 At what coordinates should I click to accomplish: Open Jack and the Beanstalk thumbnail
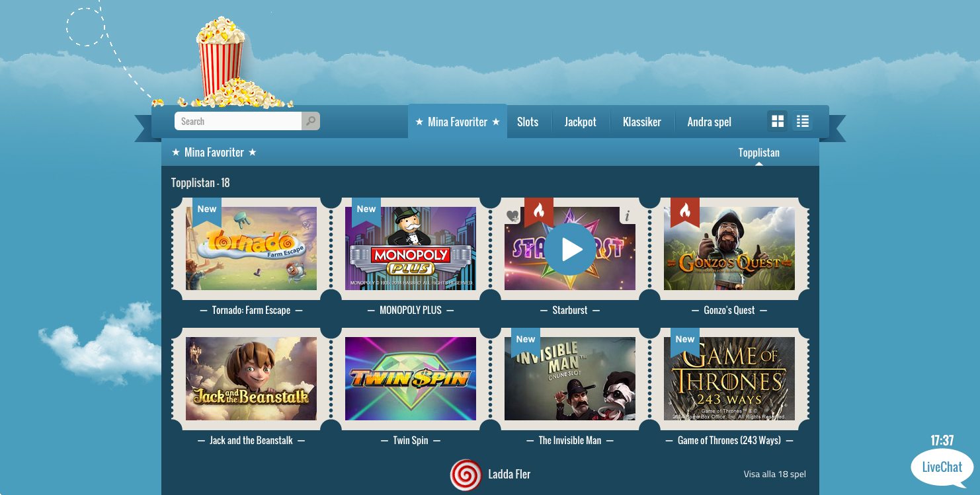[251, 379]
